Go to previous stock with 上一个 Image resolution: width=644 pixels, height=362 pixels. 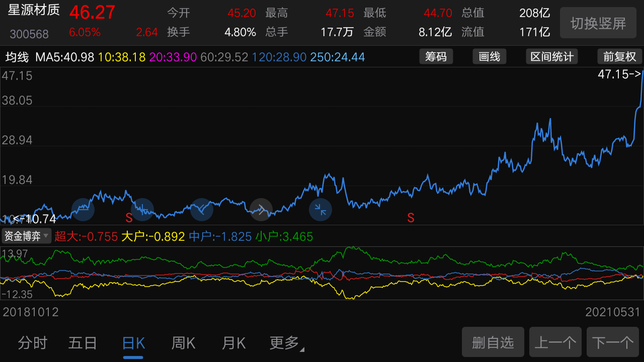[x=555, y=342]
